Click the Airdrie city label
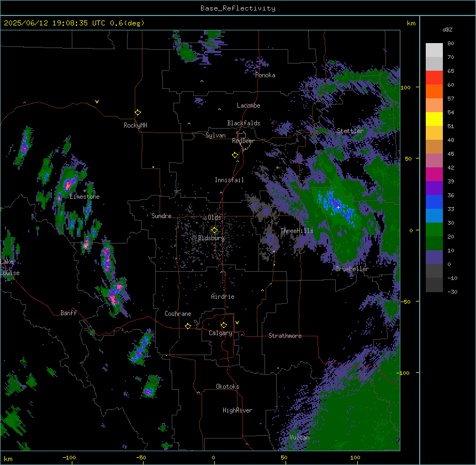This screenshot has height=465, width=476. [223, 297]
